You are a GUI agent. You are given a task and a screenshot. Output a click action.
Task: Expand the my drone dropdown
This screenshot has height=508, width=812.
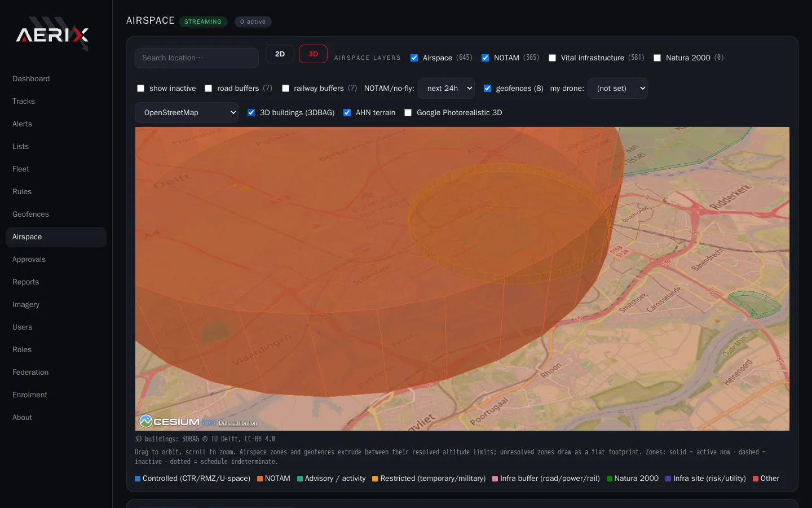click(617, 88)
